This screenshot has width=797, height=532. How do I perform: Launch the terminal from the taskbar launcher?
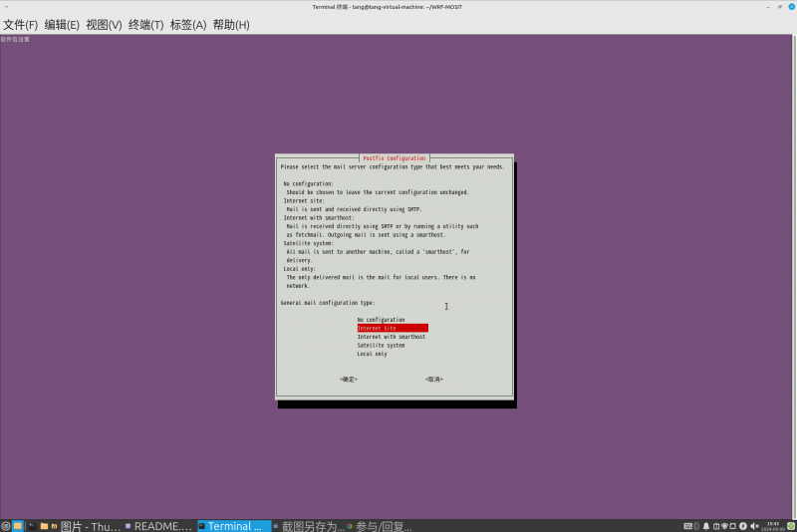[x=31, y=525]
